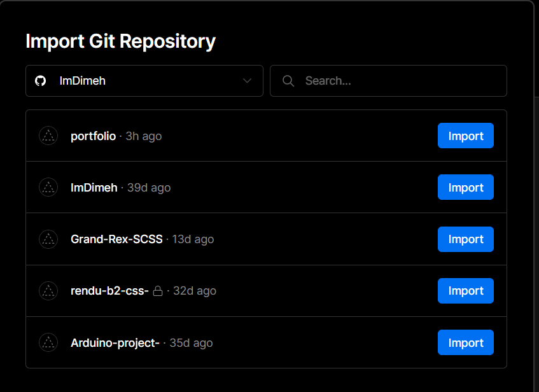Click the portfolio repository avatar icon
The width and height of the screenshot is (539, 392).
click(48, 136)
